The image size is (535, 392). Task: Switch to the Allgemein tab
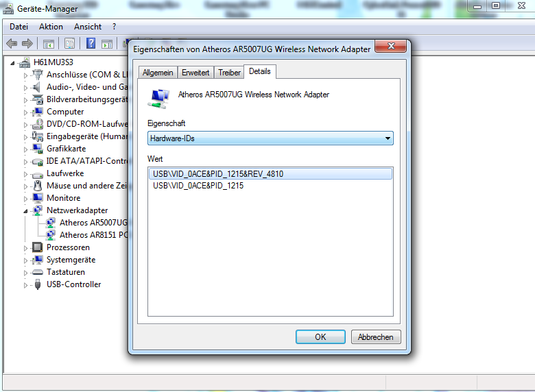pyautogui.click(x=158, y=73)
